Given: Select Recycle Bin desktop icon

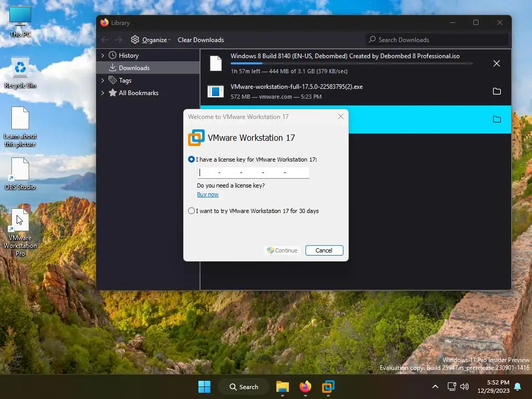Looking at the screenshot, I should pos(20,73).
